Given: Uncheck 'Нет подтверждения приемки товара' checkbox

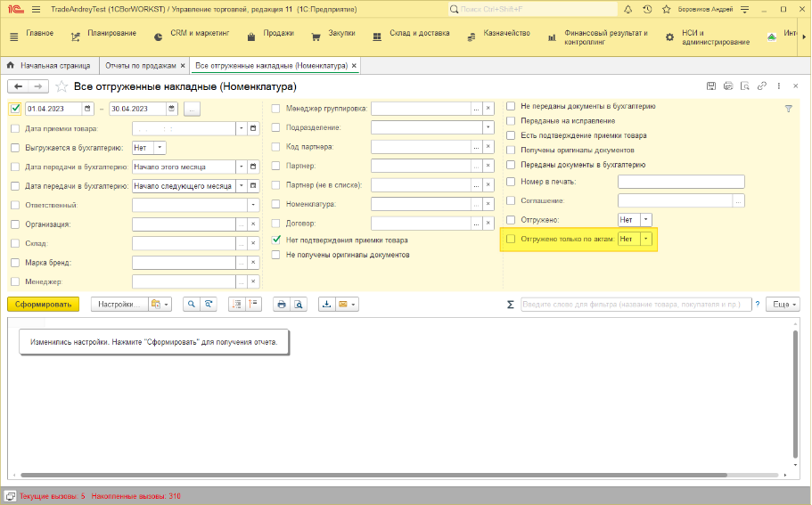Looking at the screenshot, I should pyautogui.click(x=276, y=240).
